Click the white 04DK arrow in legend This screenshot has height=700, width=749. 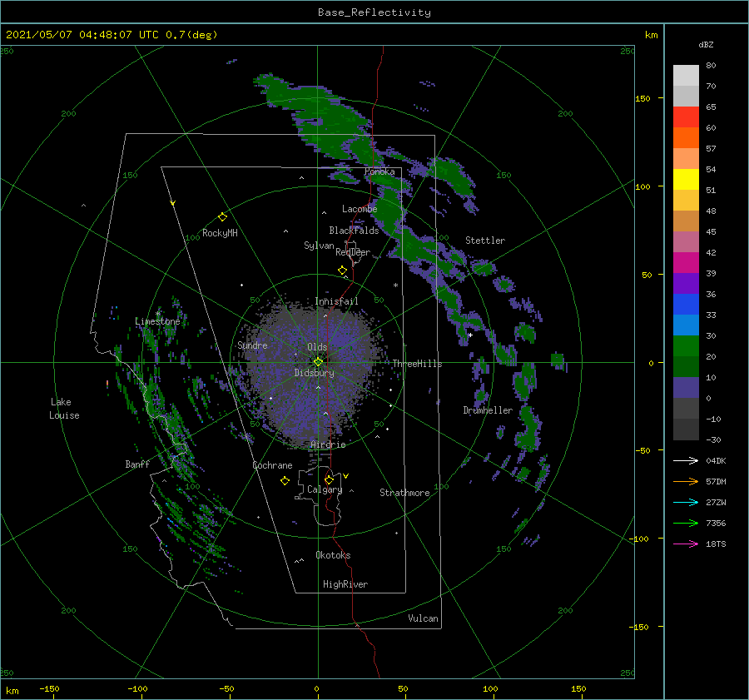click(686, 460)
